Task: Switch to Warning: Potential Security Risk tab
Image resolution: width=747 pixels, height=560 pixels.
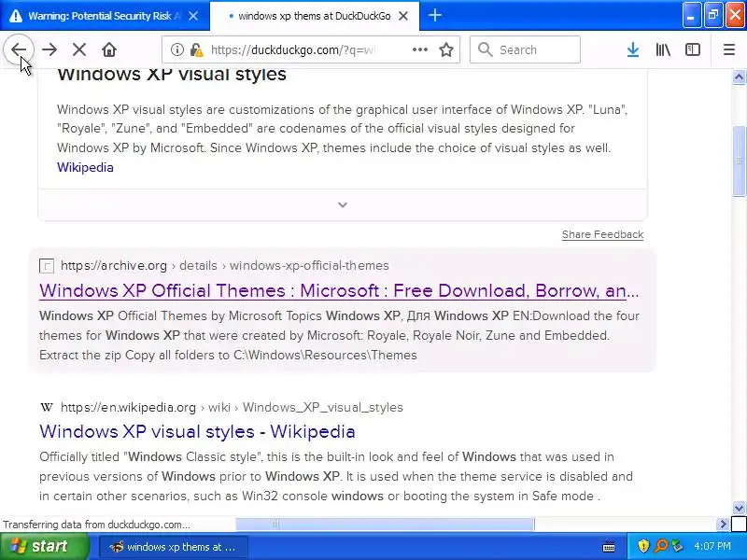Action: coord(105,16)
